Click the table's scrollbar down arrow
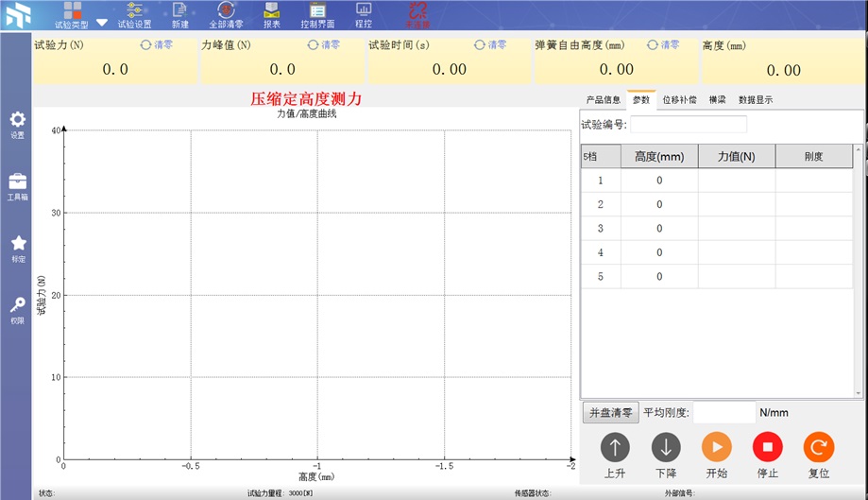This screenshot has width=868, height=500. (x=859, y=392)
